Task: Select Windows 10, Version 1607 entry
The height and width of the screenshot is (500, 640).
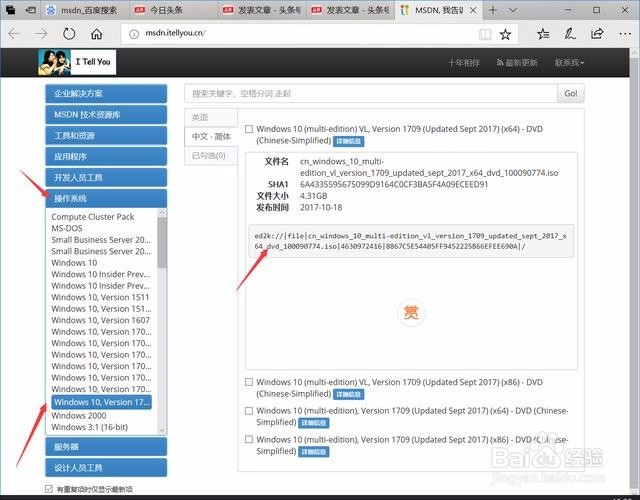Action: point(100,320)
